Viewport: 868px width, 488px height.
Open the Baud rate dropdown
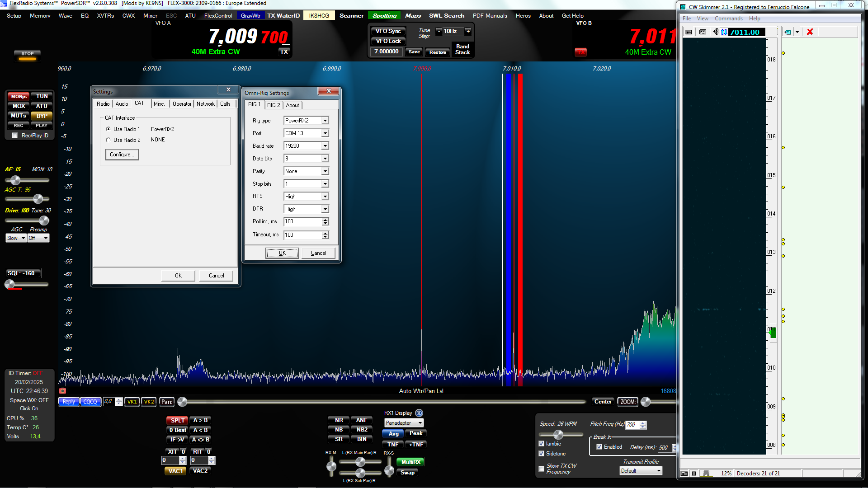(325, 146)
